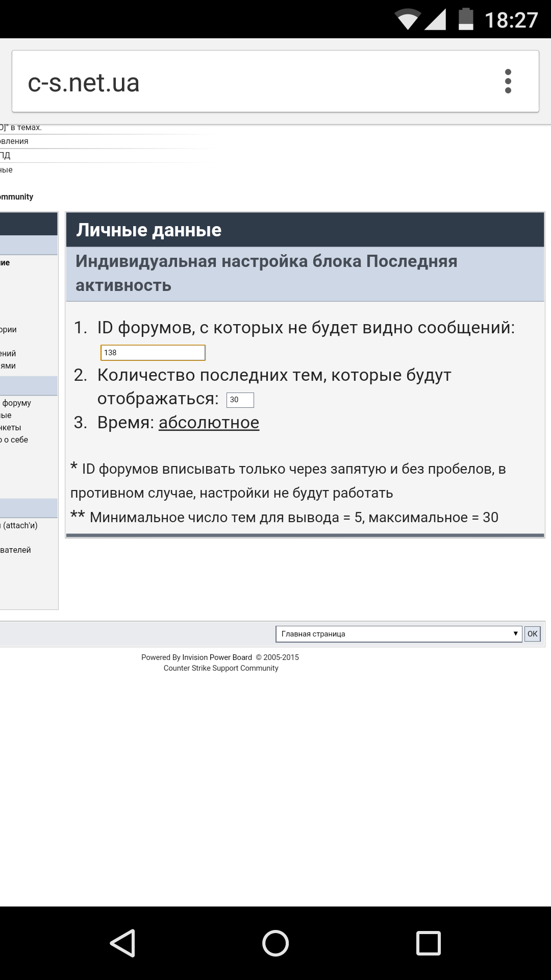This screenshot has height=980, width=551.
Task: Click the footnote about minimum topic count
Action: coord(284,517)
